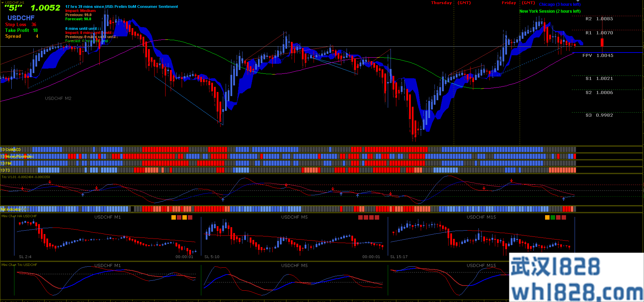Select the S1 1.0021 support label
644x302 pixels.
click(x=599, y=79)
